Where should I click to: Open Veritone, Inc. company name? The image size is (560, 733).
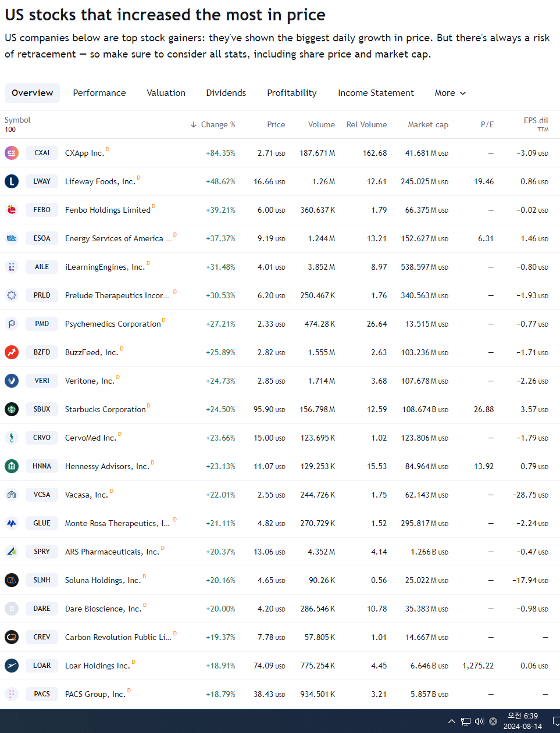click(90, 381)
